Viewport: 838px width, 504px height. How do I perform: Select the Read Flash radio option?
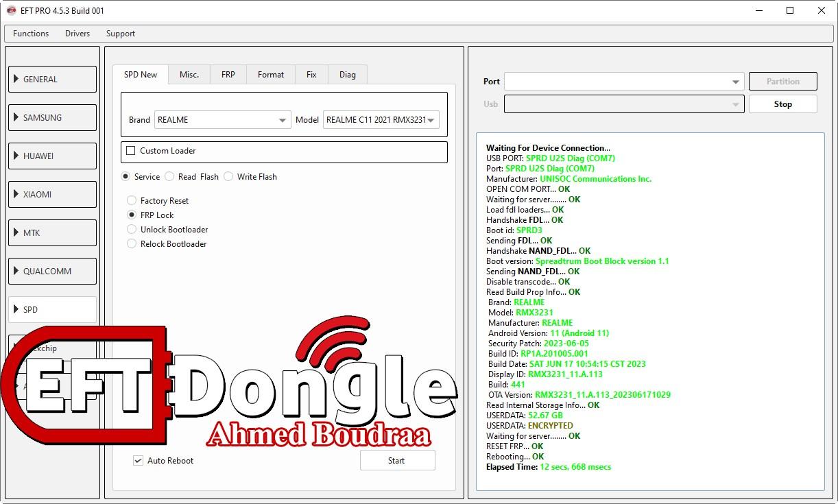click(169, 176)
